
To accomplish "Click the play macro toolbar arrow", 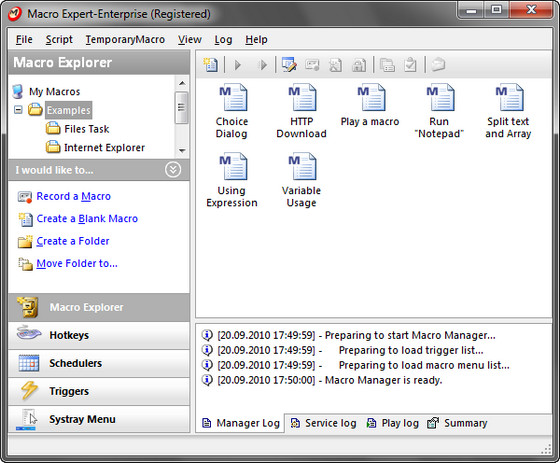I will coord(238,65).
